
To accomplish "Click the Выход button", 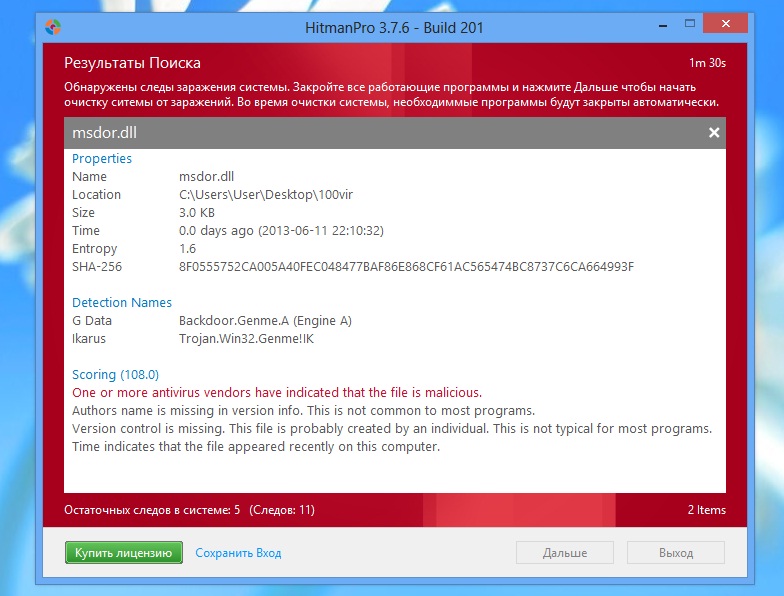I will pos(676,553).
